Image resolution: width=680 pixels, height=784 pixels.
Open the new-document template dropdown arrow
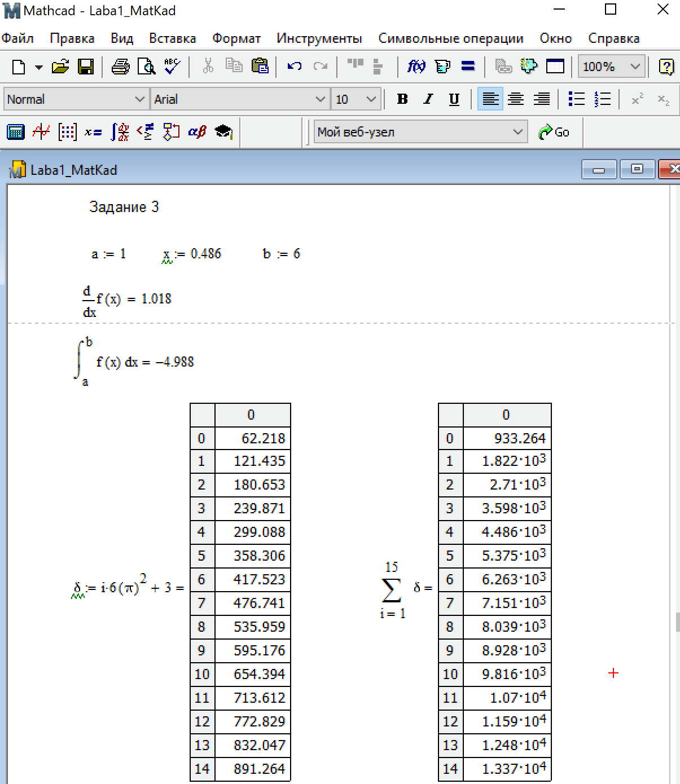(x=38, y=67)
